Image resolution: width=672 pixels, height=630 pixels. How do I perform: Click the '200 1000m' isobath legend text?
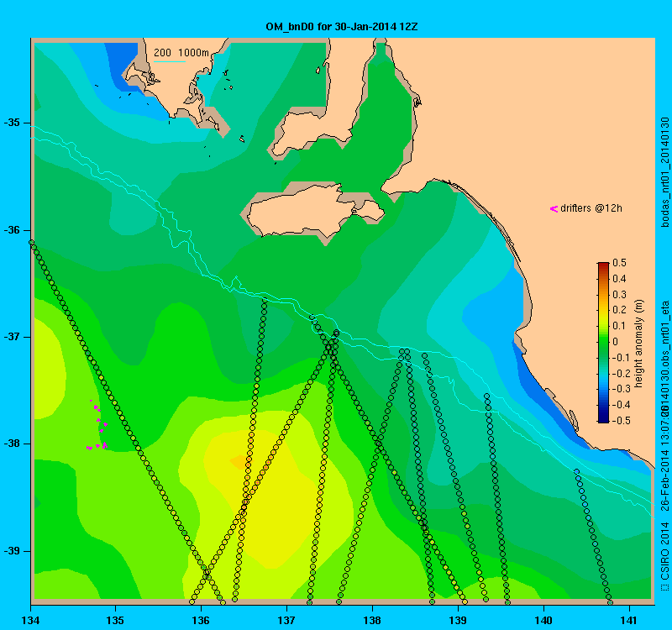(181, 53)
